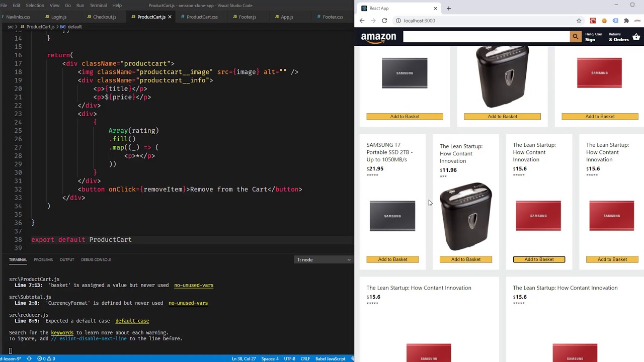Switch to the Footer.css tab
This screenshot has height=362, width=644.
tap(333, 17)
